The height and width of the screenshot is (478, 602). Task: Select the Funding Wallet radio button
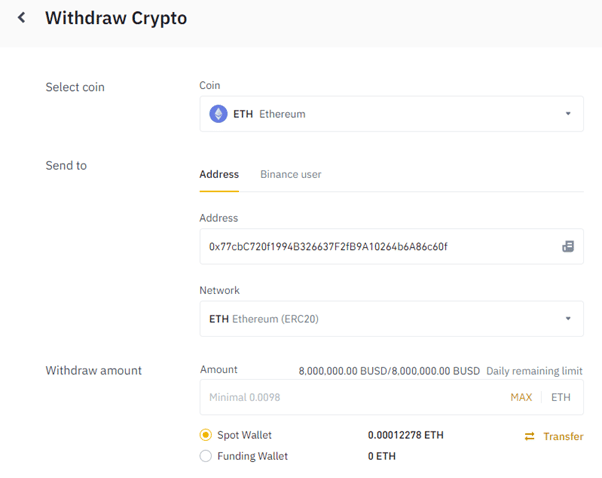(x=206, y=456)
